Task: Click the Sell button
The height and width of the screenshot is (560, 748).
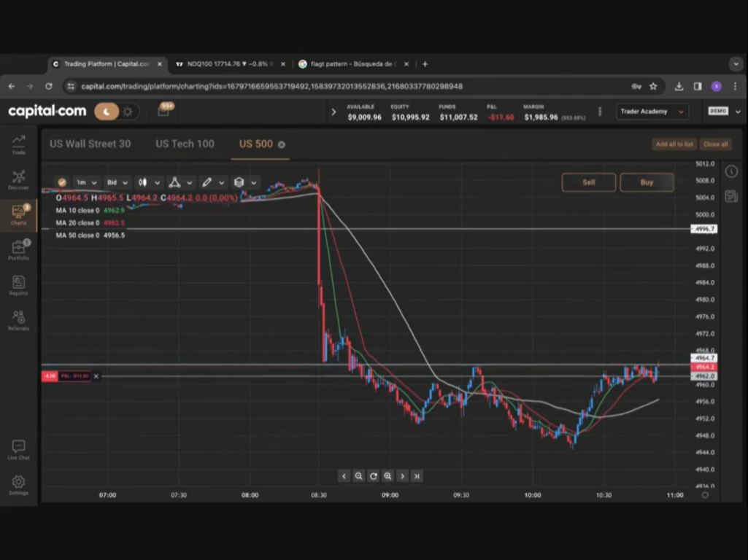Action: click(x=588, y=182)
